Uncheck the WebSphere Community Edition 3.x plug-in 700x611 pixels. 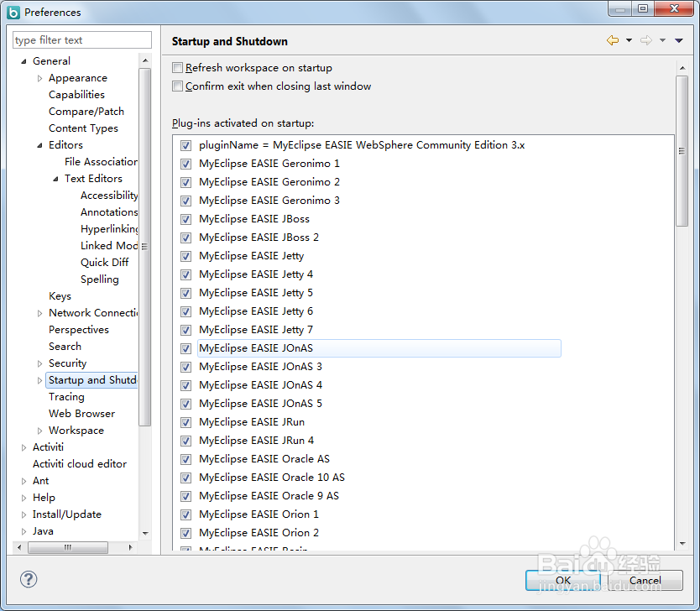185,145
